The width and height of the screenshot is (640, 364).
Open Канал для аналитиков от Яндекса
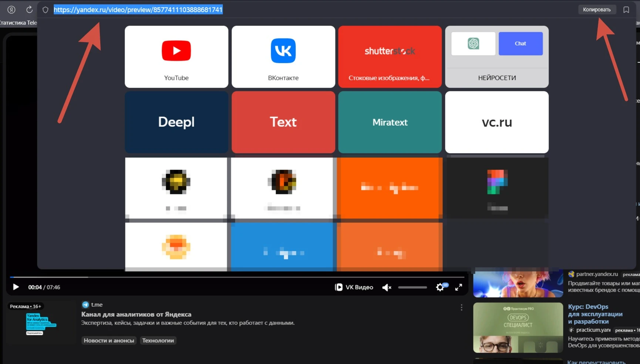coord(136,314)
